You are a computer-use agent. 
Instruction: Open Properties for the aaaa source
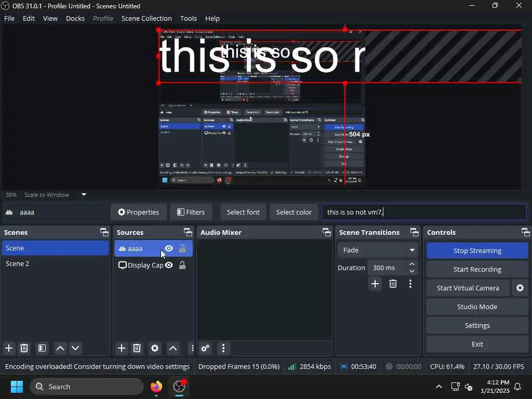138,212
